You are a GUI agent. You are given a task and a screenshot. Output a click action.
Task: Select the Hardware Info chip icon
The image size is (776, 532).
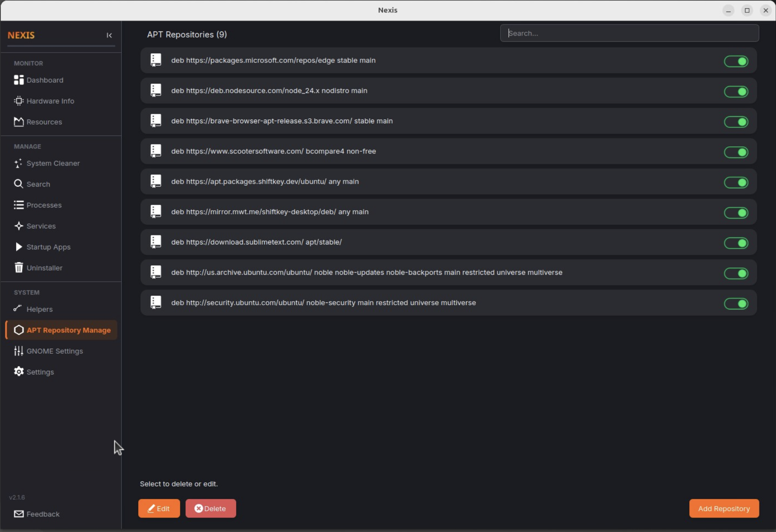[18, 101]
